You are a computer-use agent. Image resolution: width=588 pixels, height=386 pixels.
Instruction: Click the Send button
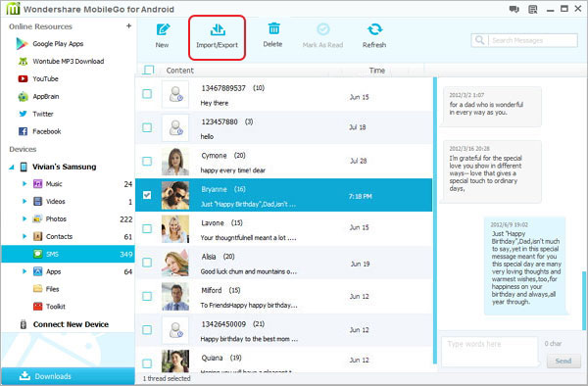(x=563, y=361)
